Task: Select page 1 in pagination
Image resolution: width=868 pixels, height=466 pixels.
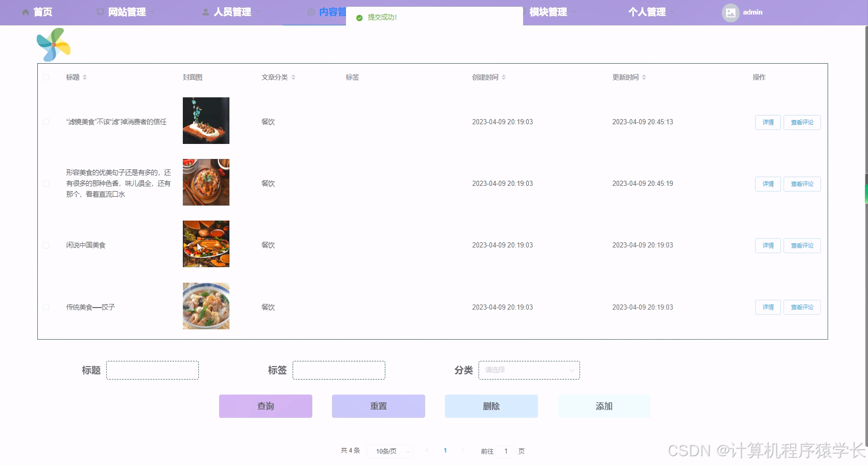Action: click(x=445, y=450)
